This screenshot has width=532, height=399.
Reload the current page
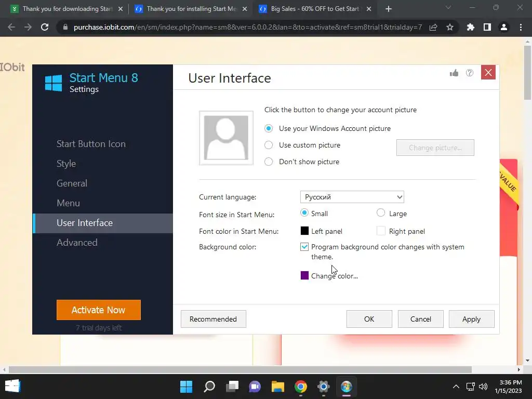45,27
